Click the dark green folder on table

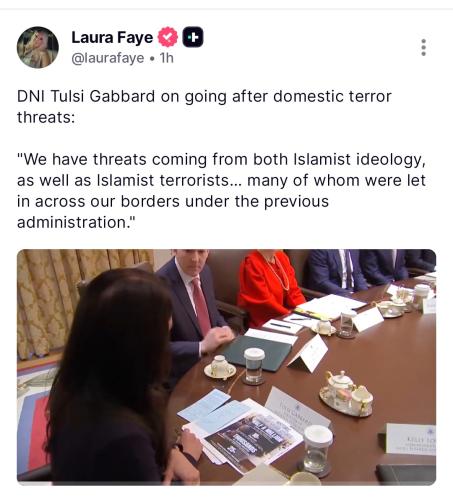tap(258, 353)
